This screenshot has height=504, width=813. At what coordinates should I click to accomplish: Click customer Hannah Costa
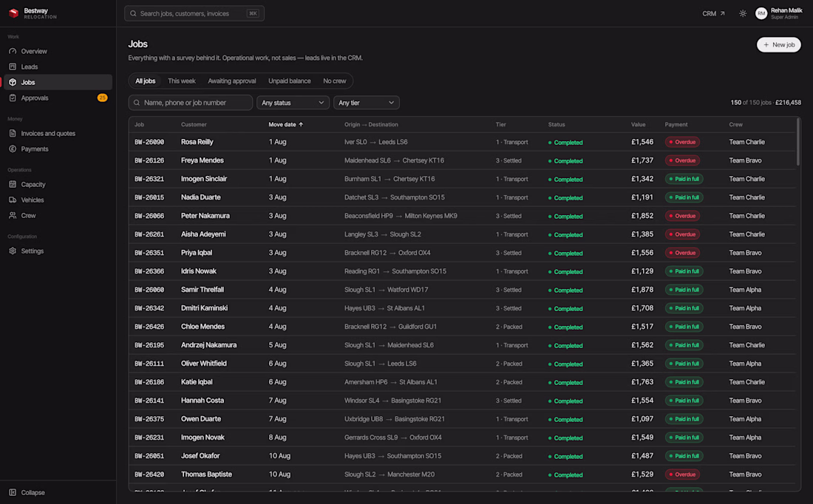click(203, 401)
